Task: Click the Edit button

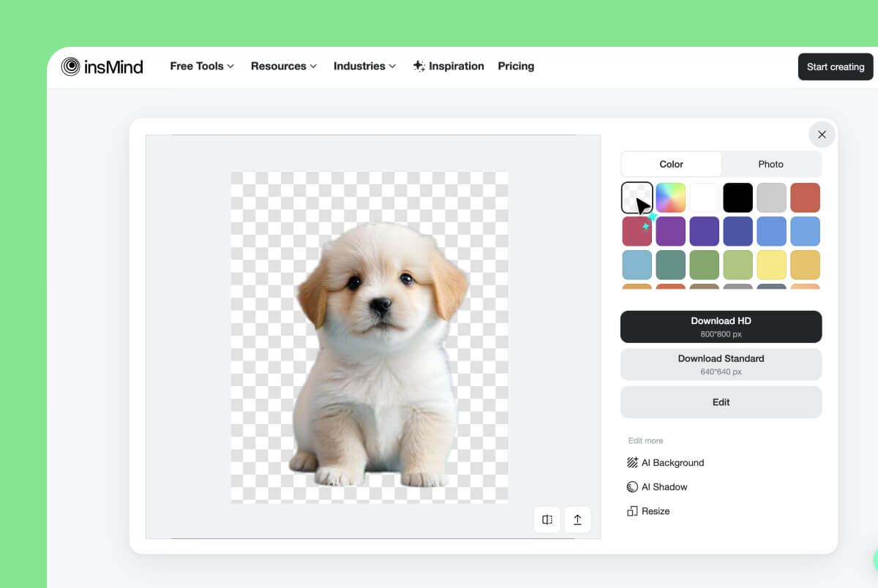Action: [721, 402]
